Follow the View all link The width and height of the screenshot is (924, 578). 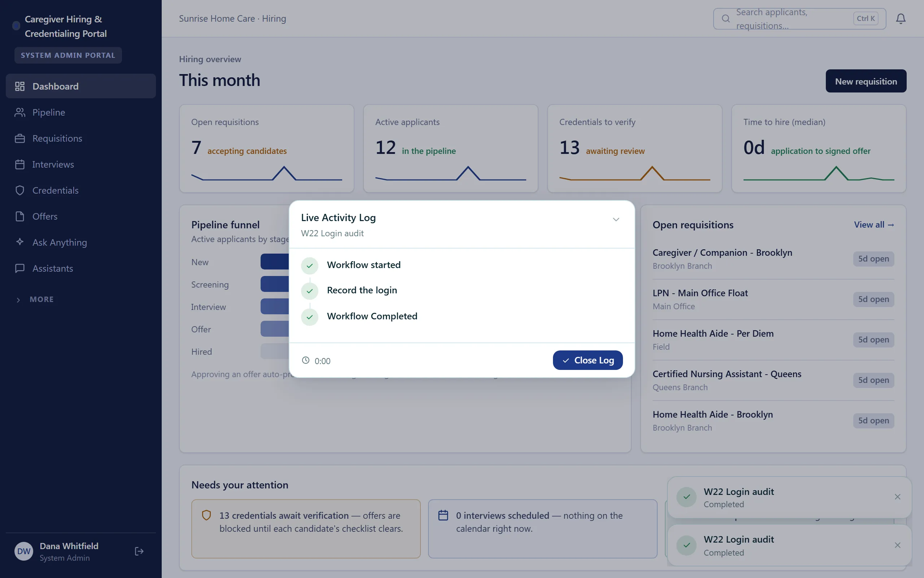pos(874,225)
